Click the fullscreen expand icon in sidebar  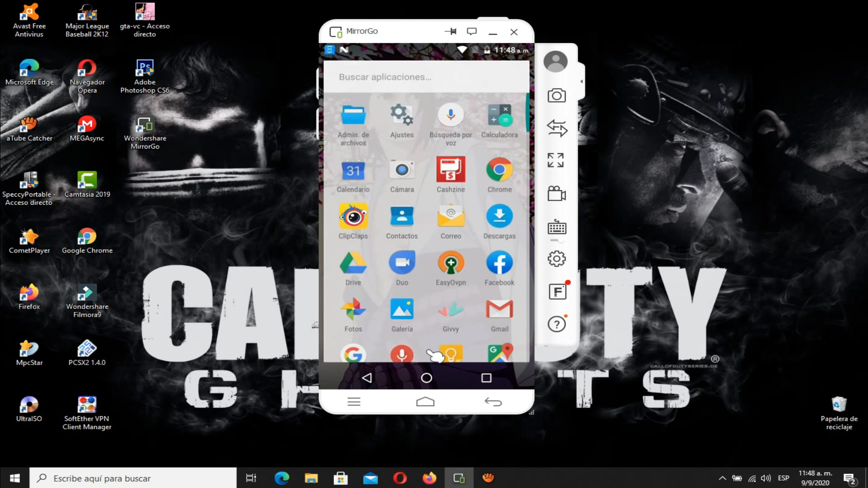(556, 160)
